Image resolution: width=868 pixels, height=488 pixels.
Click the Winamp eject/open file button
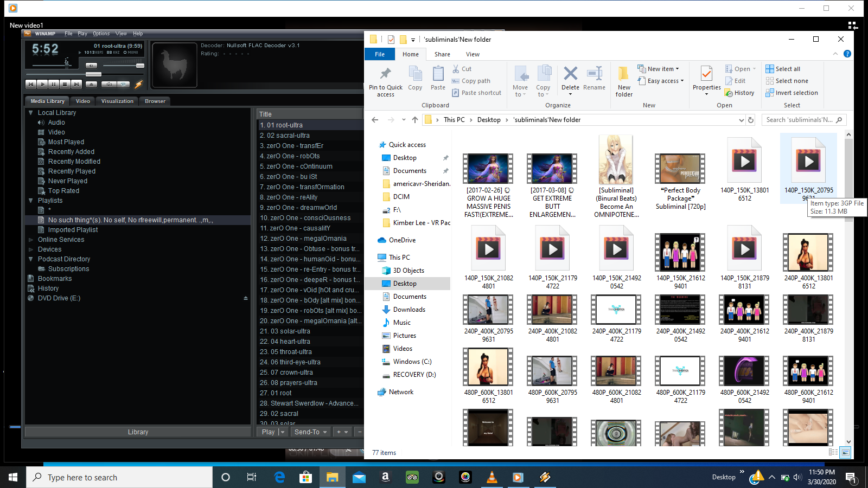pos(92,84)
